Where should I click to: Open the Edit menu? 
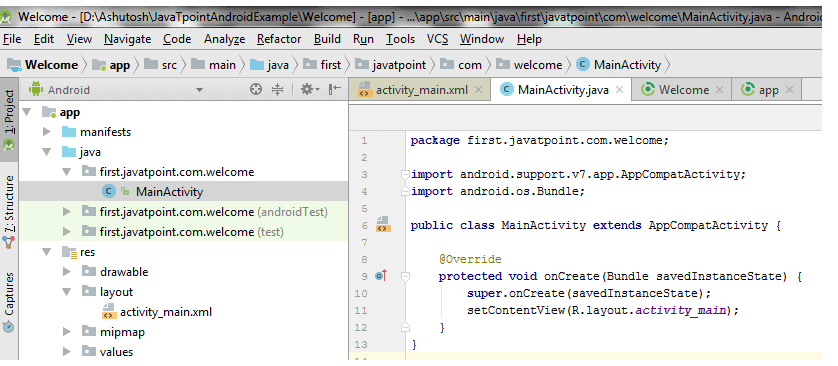coord(44,39)
